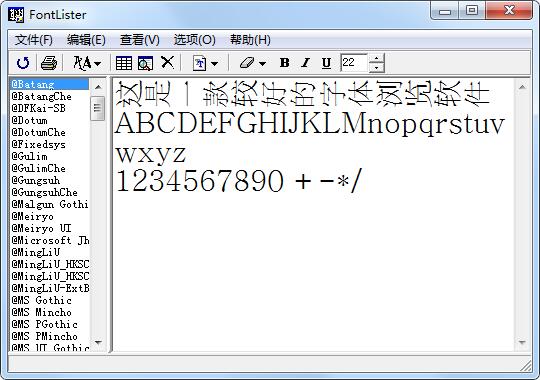Click the printer icon in toolbar
The height and width of the screenshot is (380, 540).
tap(49, 63)
